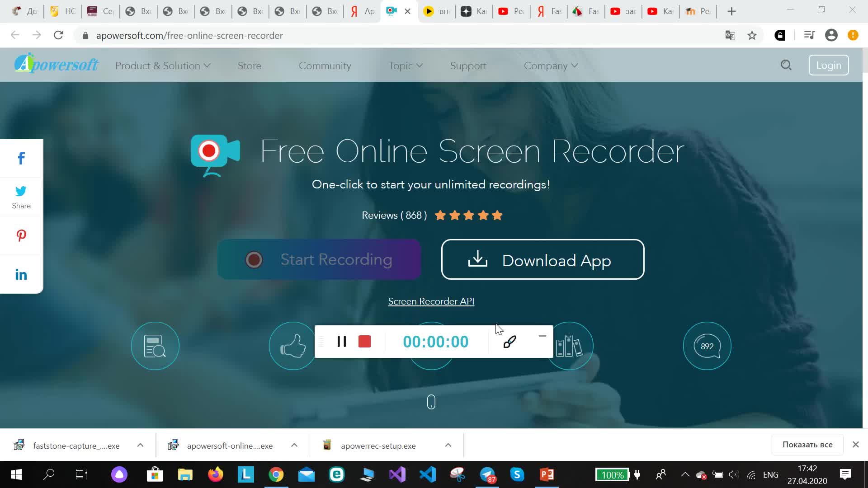View site security padlock info
The image size is (868, 488).
(x=85, y=35)
